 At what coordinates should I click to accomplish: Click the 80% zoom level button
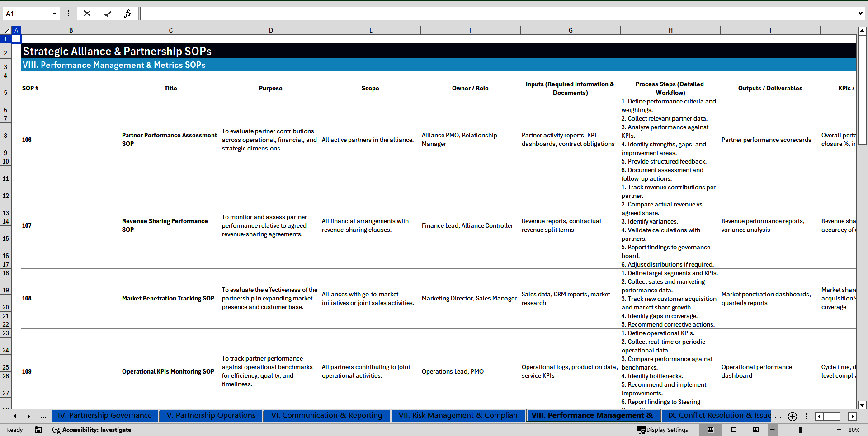coord(854,430)
